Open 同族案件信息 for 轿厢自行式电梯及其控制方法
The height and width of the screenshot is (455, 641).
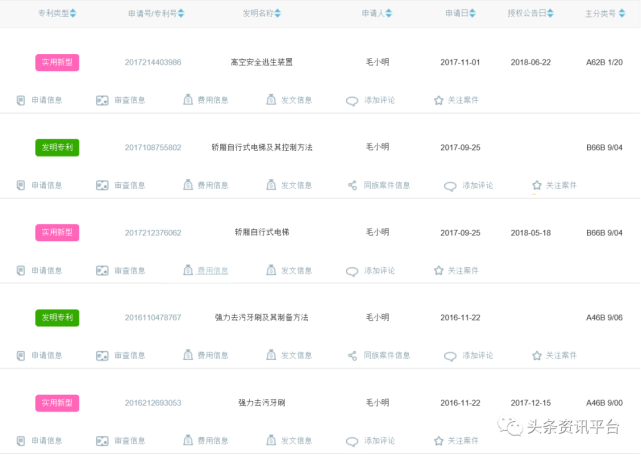pyautogui.click(x=352, y=186)
